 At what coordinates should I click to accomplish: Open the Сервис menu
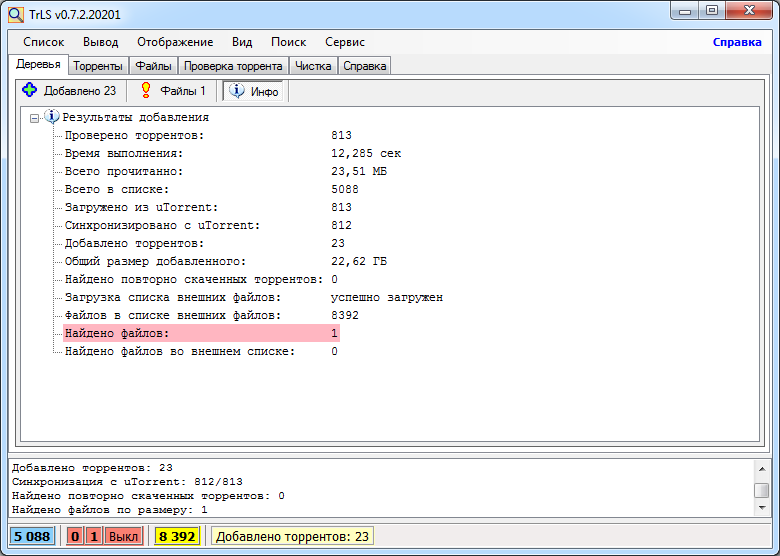pyautogui.click(x=345, y=42)
